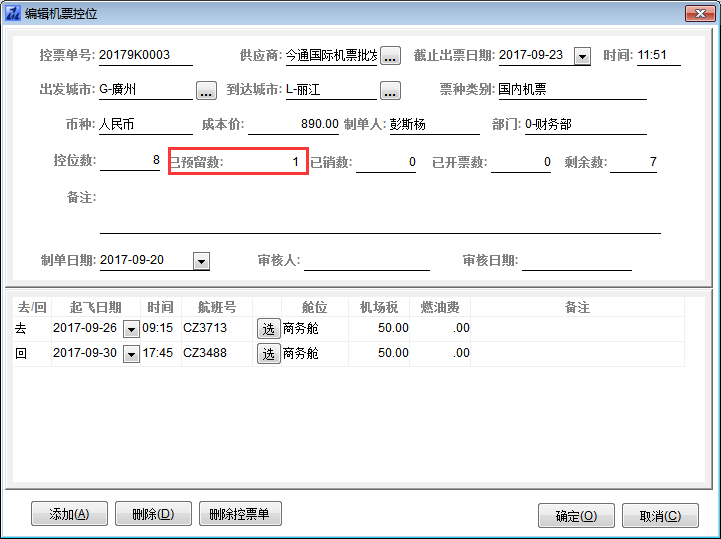This screenshot has width=721, height=539.
Task: Focus the 控票单号 field 20179K0003
Action: tap(146, 55)
